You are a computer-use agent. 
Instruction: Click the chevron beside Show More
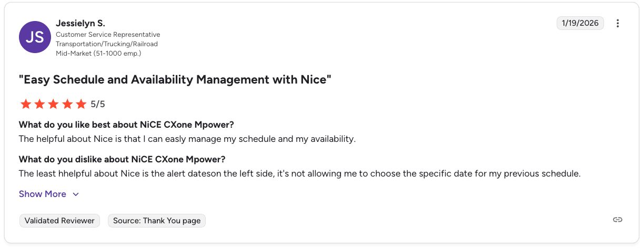coord(76,194)
